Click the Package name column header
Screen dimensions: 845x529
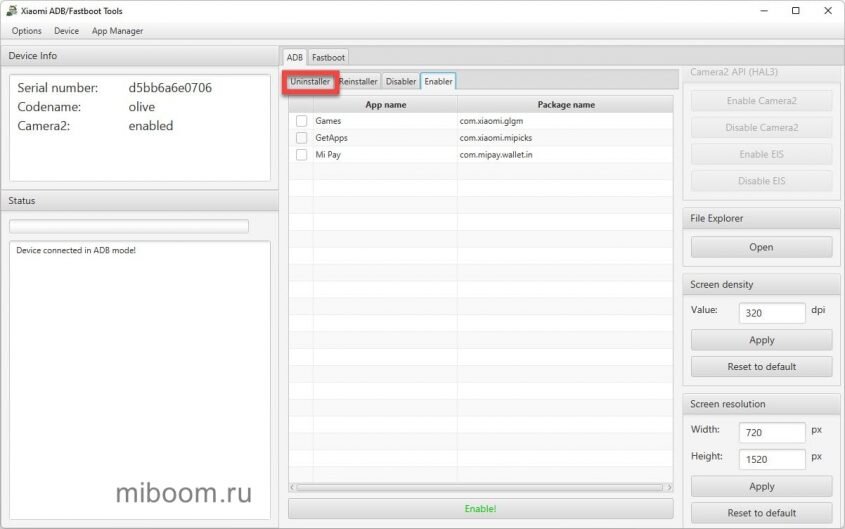pos(565,105)
